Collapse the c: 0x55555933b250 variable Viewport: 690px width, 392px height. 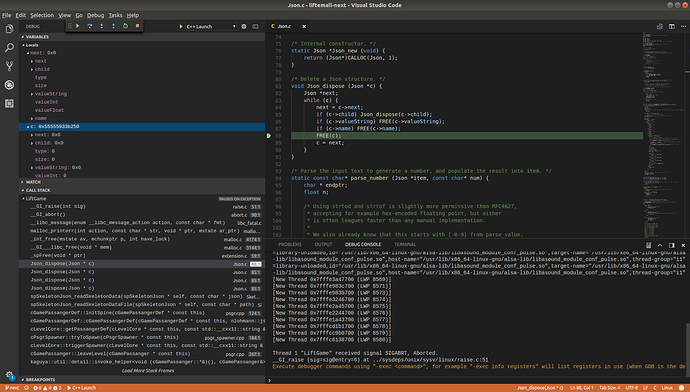click(28, 127)
